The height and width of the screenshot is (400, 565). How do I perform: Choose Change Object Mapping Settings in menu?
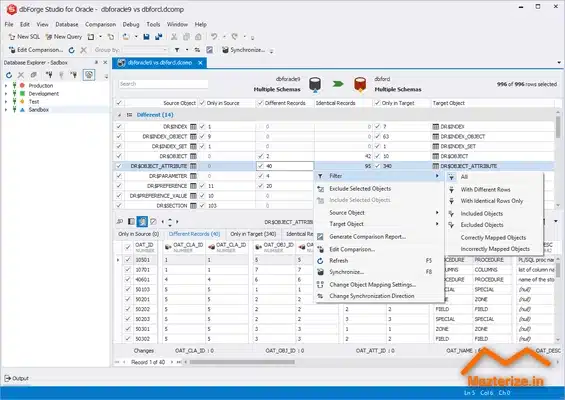(379, 285)
